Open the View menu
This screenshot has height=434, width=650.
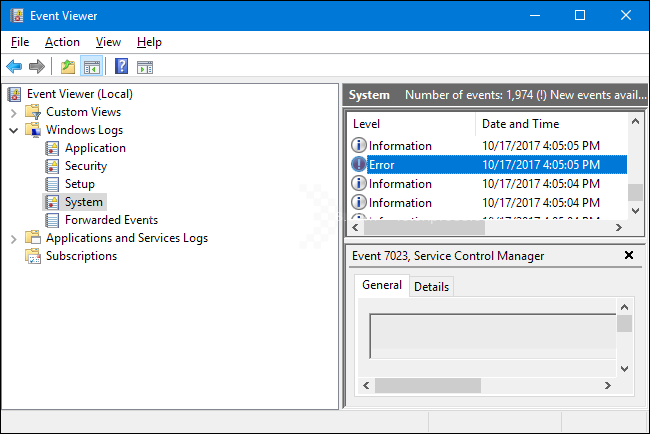[x=108, y=42]
